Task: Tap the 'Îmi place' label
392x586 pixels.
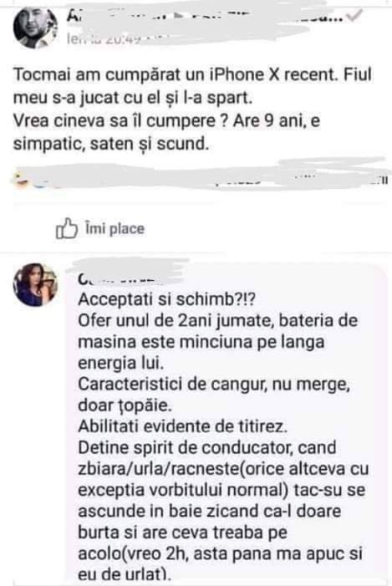Action: [x=115, y=229]
